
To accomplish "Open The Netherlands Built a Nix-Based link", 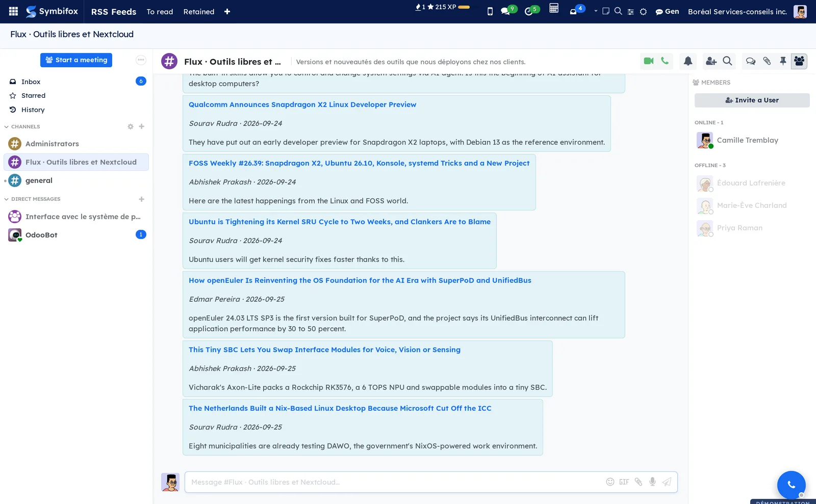I will point(340,408).
